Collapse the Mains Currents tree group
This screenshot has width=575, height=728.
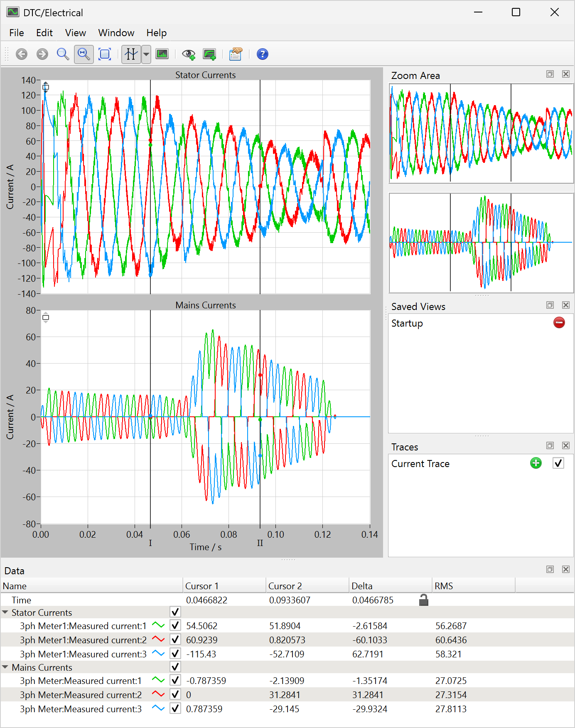click(5, 667)
